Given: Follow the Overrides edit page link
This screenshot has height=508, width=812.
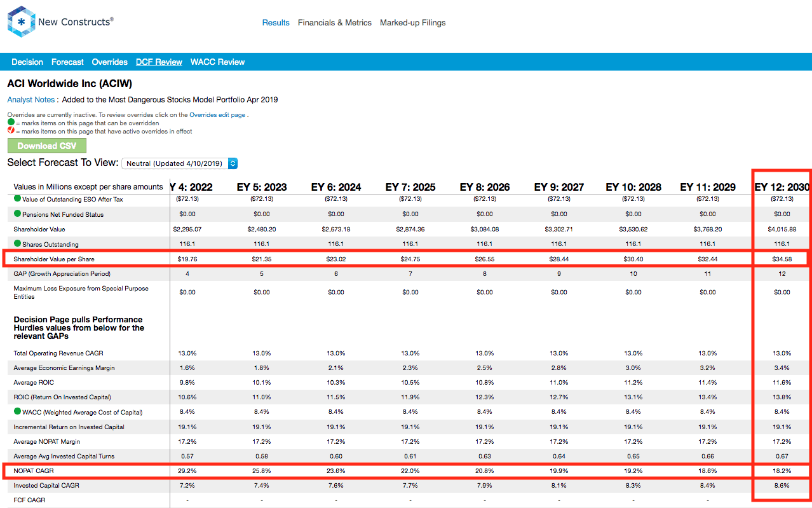Looking at the screenshot, I should coord(217,115).
